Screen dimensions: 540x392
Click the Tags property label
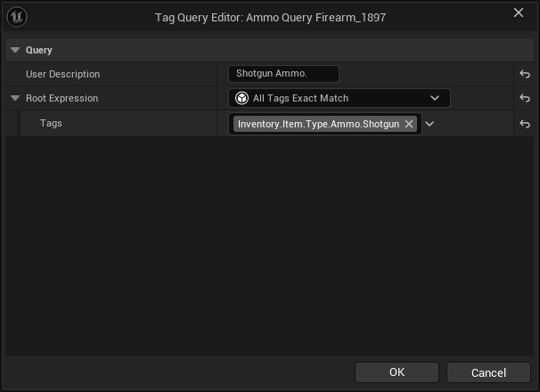tap(51, 123)
